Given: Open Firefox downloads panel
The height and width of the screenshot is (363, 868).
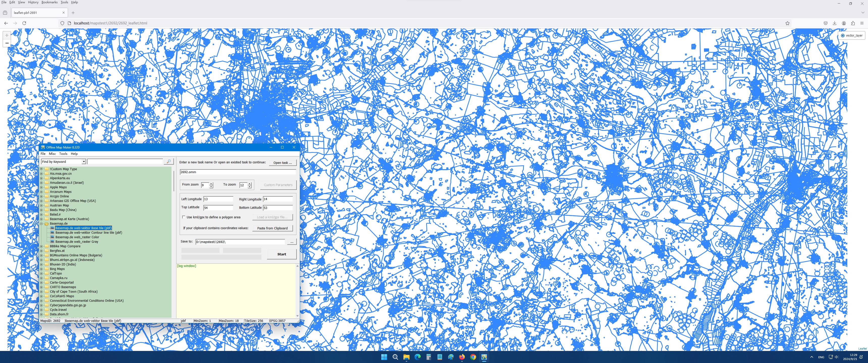Looking at the screenshot, I should pyautogui.click(x=835, y=23).
